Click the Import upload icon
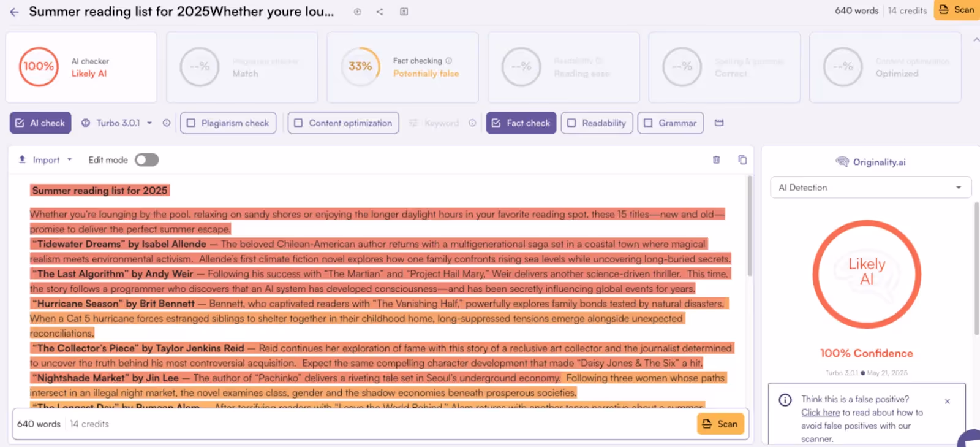The image size is (980, 447). click(22, 159)
